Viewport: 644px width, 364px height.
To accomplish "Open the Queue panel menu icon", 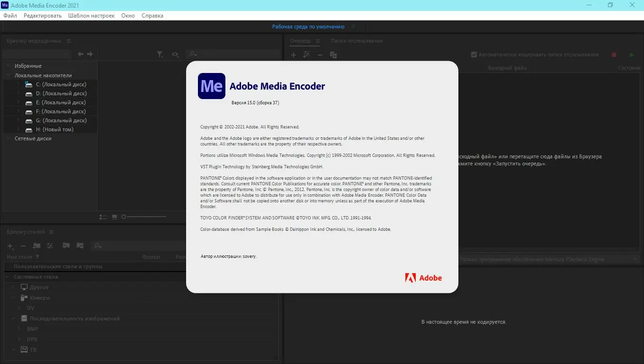I will pyautogui.click(x=318, y=41).
